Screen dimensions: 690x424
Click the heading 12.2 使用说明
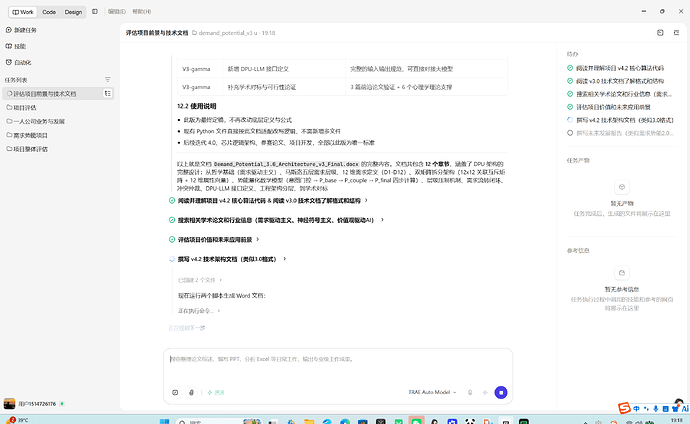tap(196, 106)
